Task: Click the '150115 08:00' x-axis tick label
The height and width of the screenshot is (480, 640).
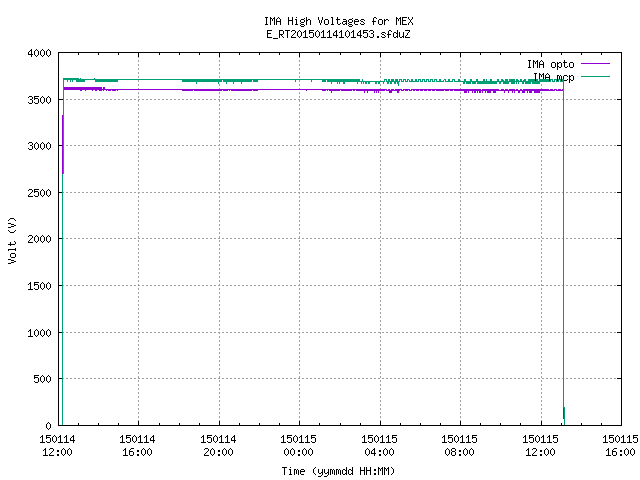Action: (460, 446)
